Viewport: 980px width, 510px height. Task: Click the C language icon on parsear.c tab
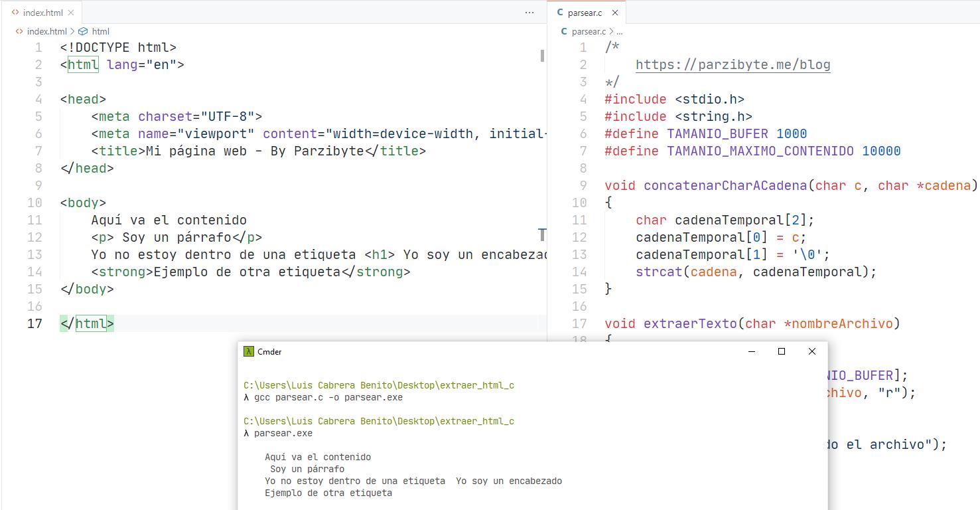[560, 13]
